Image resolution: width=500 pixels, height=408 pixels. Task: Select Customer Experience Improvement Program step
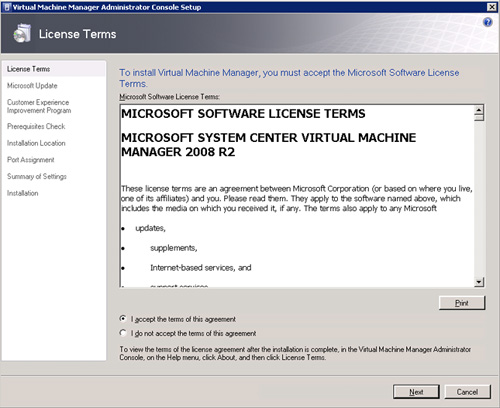point(39,106)
